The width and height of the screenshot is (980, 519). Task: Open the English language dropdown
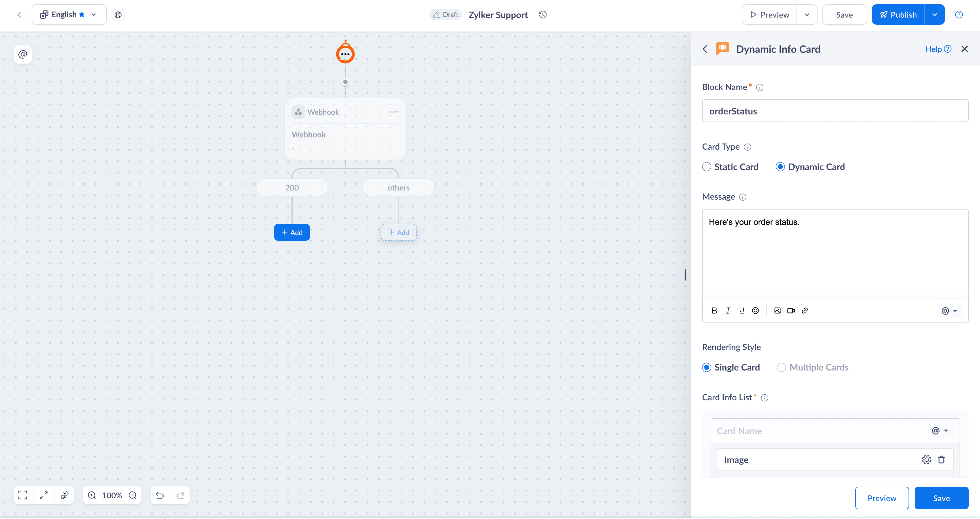coord(69,14)
